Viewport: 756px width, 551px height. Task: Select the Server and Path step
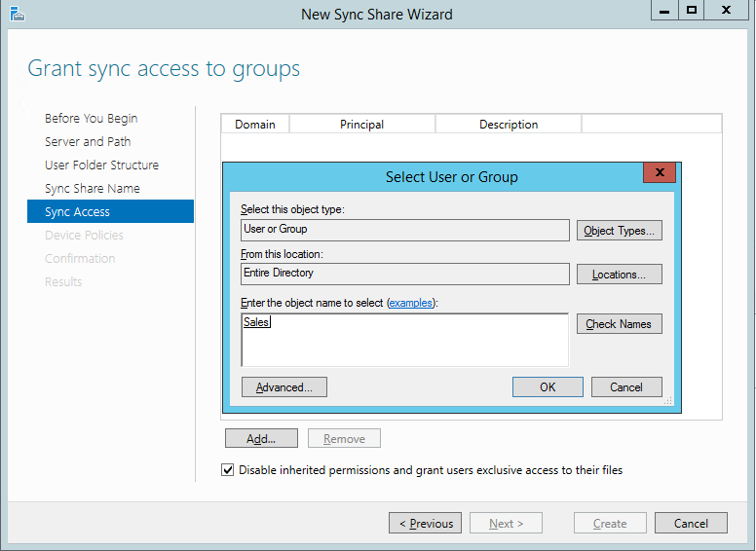click(88, 142)
